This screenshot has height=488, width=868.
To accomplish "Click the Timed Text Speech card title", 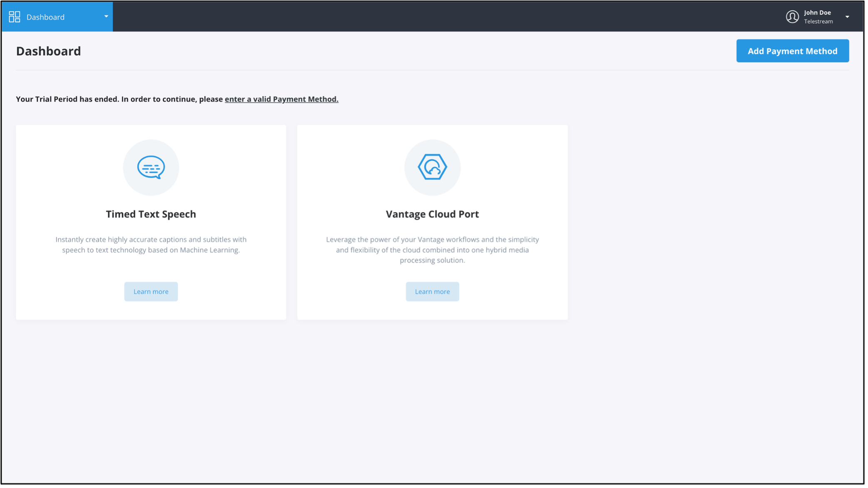I will (x=151, y=214).
